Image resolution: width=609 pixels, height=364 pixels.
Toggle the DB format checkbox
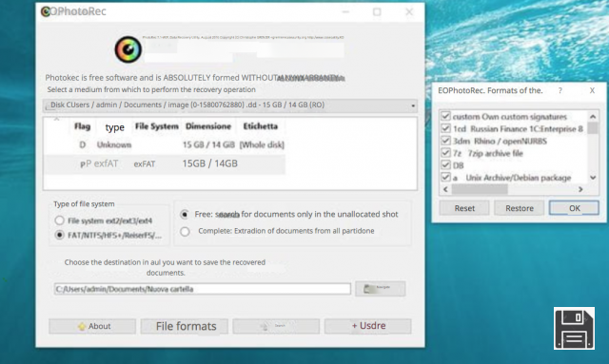446,165
